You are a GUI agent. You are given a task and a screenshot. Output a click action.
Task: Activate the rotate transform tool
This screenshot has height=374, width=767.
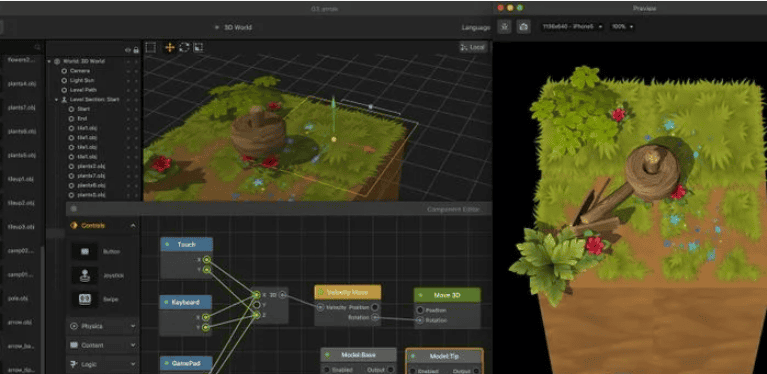[x=184, y=47]
